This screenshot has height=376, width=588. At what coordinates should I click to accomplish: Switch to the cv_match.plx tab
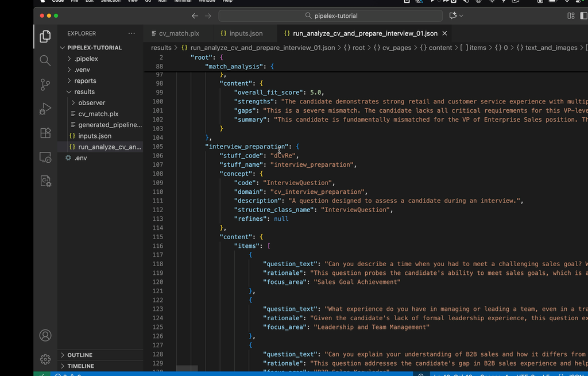click(178, 33)
